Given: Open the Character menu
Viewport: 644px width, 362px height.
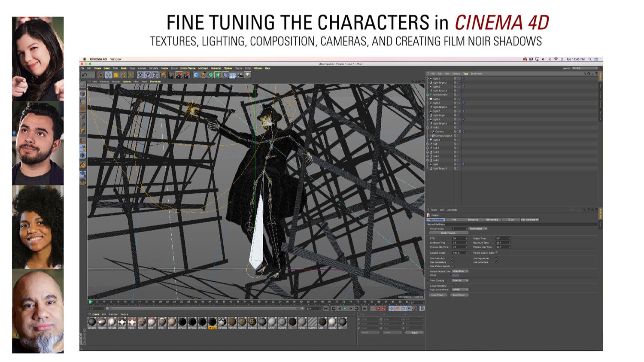Looking at the screenshot, I should [x=216, y=68].
